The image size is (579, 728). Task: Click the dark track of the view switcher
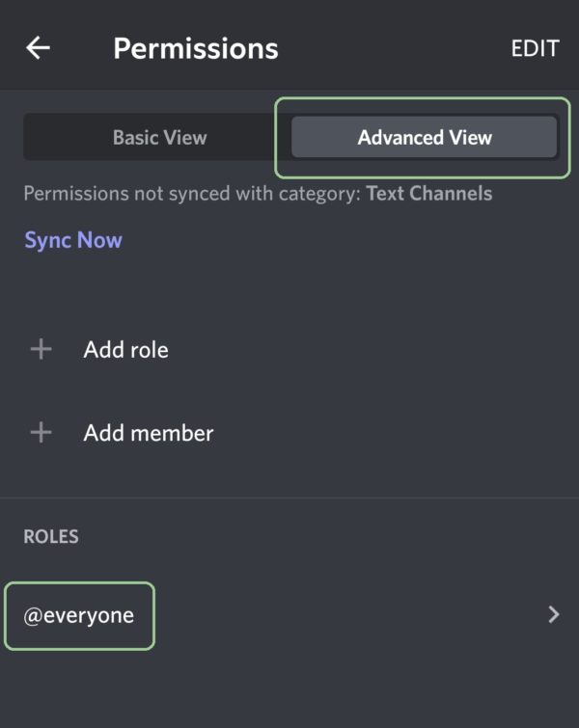pos(291,138)
